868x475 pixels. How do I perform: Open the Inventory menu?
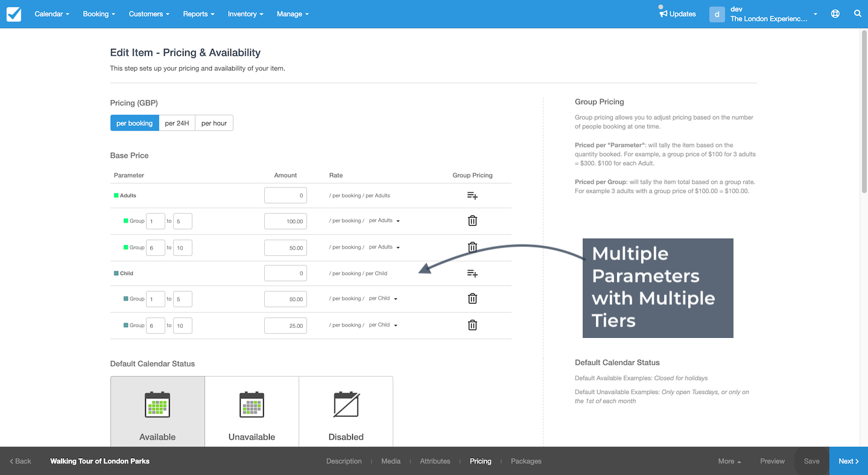pyautogui.click(x=246, y=14)
